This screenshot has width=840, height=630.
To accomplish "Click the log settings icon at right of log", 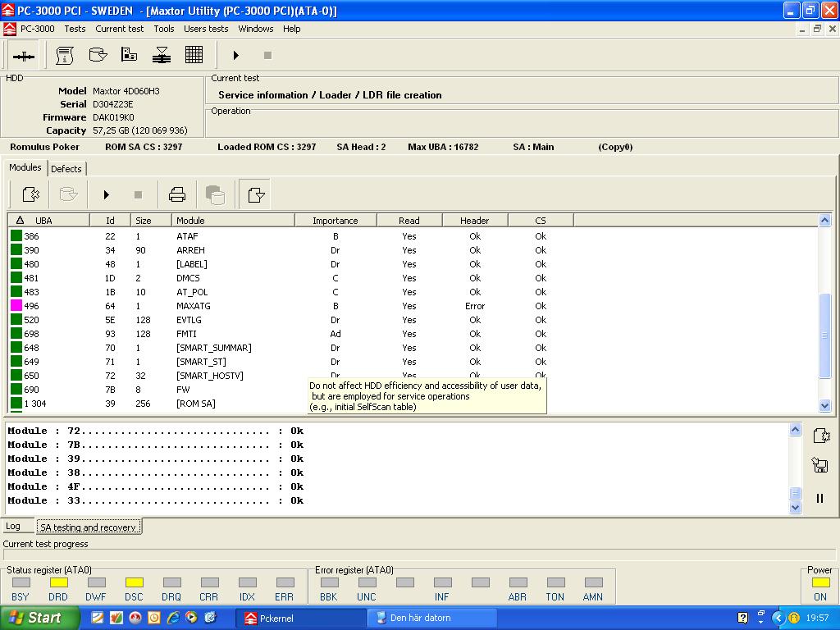I will click(820, 436).
